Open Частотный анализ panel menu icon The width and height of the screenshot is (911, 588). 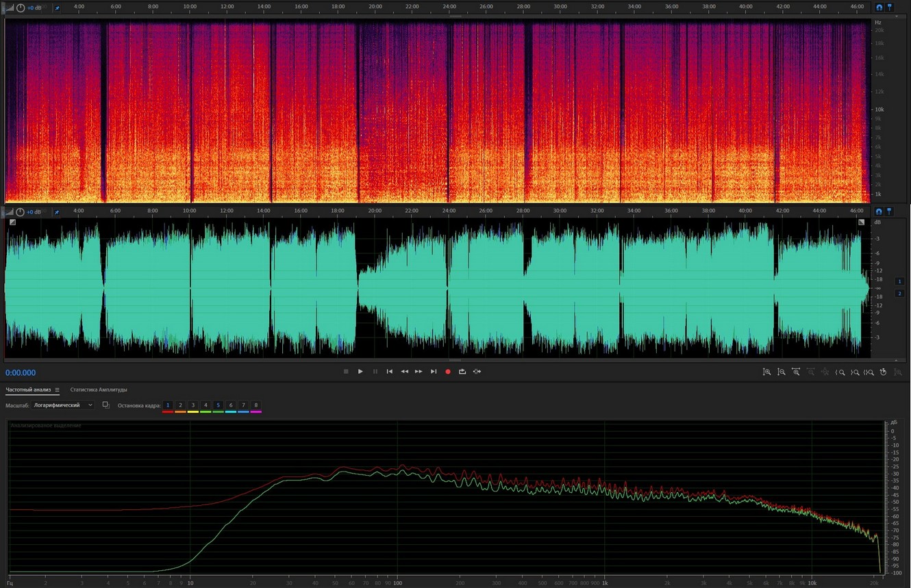58,390
